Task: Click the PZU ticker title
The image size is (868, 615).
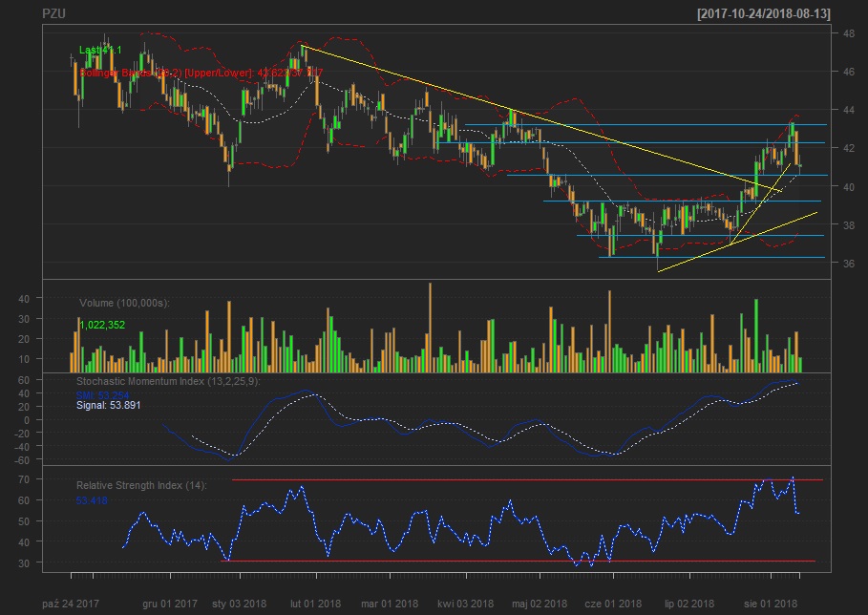Action: (x=53, y=13)
